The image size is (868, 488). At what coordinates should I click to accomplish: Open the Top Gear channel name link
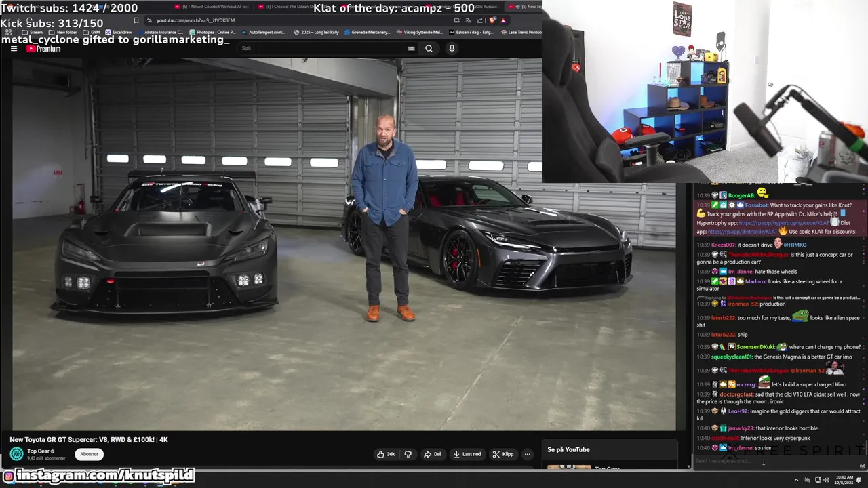point(39,451)
